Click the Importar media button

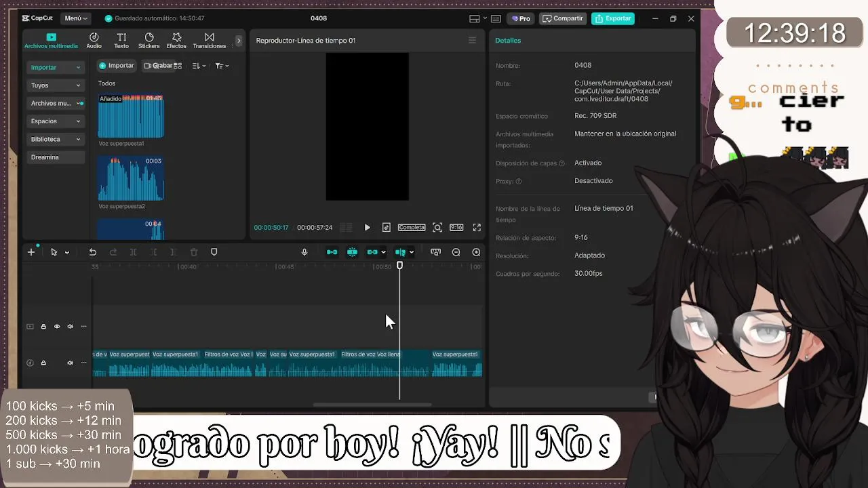tap(116, 66)
